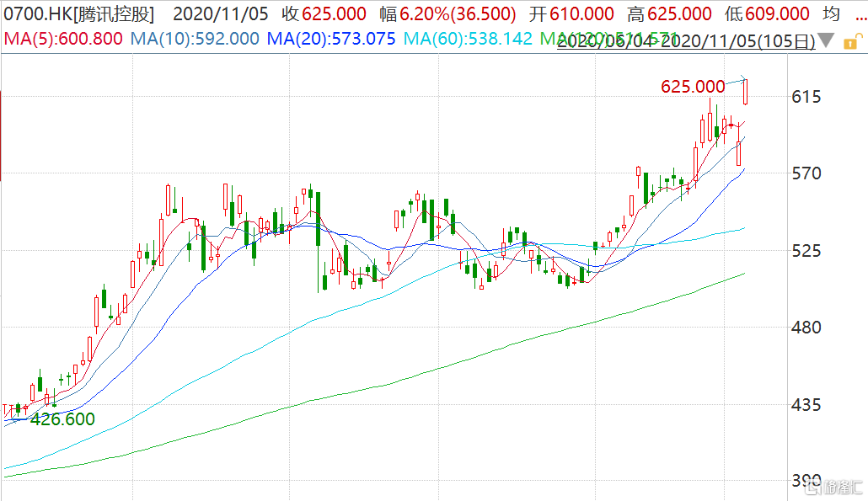Select the MA(5) 600.800 indicator label
The height and width of the screenshot is (501, 868).
point(58,39)
